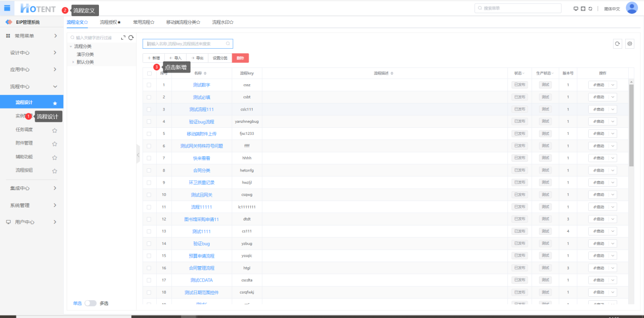Change language via 简体中文

[x=612, y=9]
